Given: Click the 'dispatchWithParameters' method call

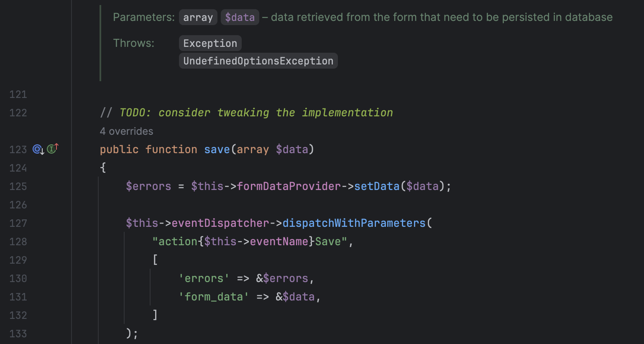Looking at the screenshot, I should point(354,223).
